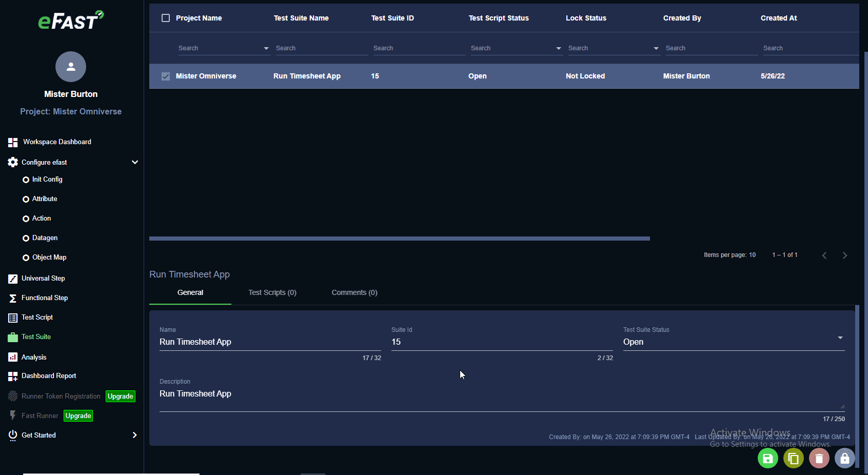This screenshot has height=475, width=868.
Task: Click the copy test suite icon
Action: [793, 458]
